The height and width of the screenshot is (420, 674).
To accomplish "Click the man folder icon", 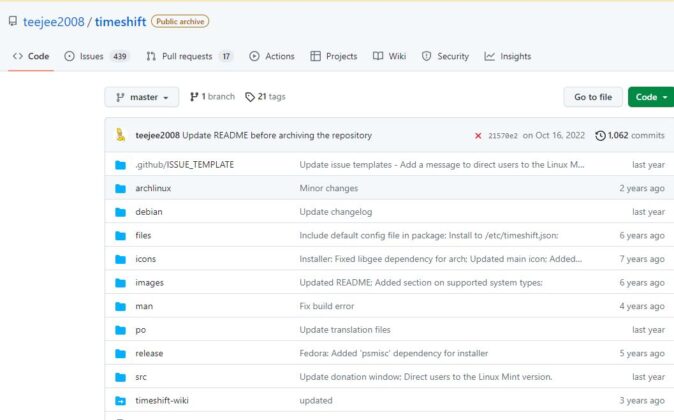I will [121, 306].
